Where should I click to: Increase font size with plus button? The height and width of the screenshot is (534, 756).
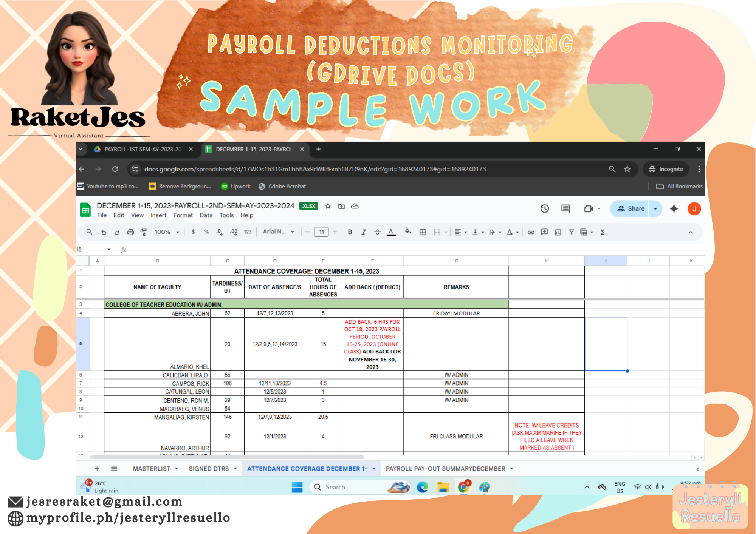click(335, 232)
